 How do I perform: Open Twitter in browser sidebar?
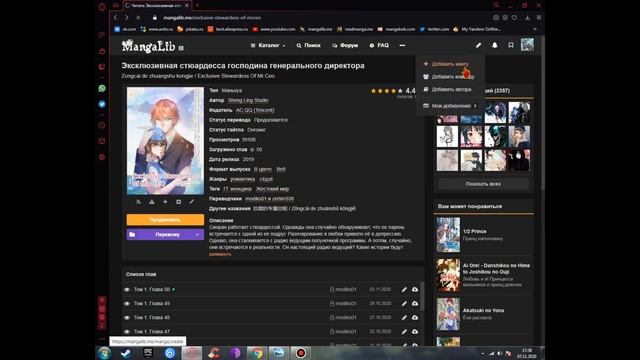tap(102, 104)
